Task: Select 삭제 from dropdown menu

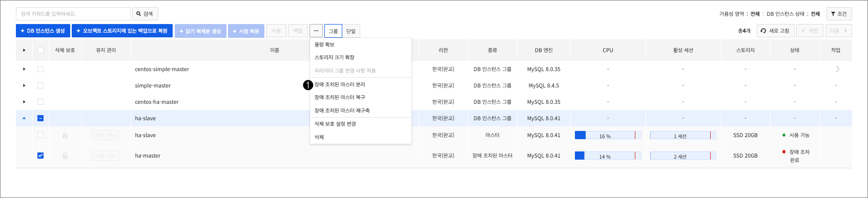Action: 361,137
